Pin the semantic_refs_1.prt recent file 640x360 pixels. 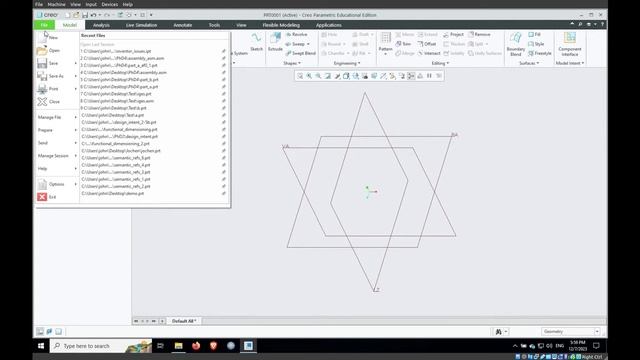[224, 179]
